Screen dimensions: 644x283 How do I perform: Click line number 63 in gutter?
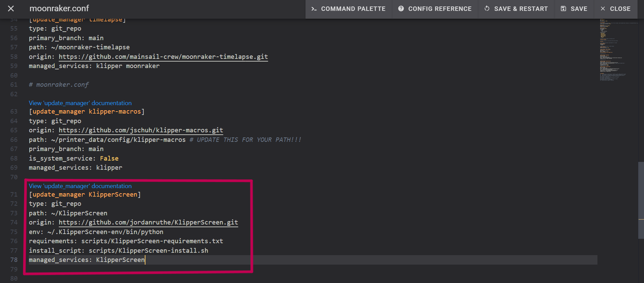[14, 112]
